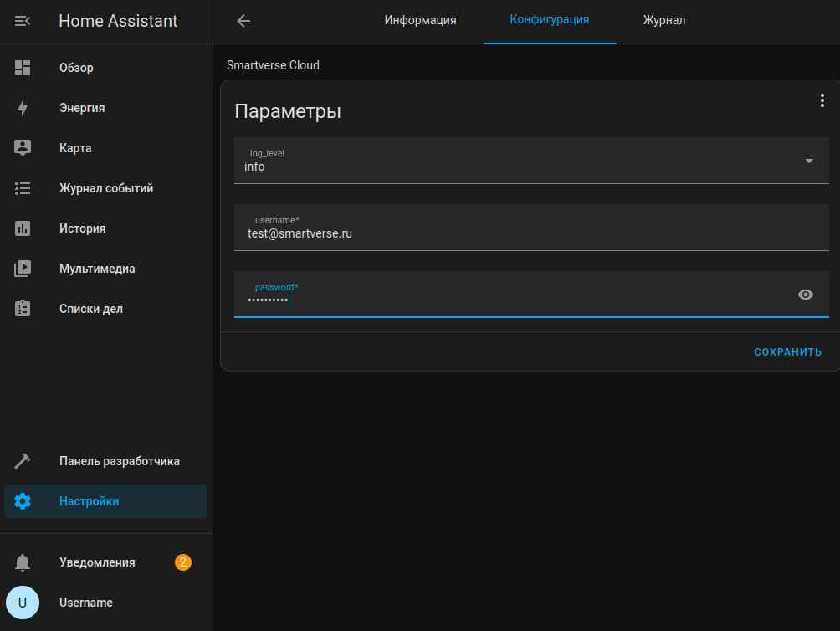Go back using the arrow icon

[243, 21]
